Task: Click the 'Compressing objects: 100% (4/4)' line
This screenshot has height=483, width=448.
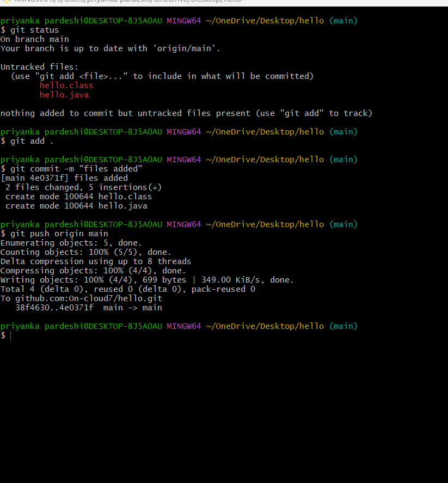Action: point(93,271)
